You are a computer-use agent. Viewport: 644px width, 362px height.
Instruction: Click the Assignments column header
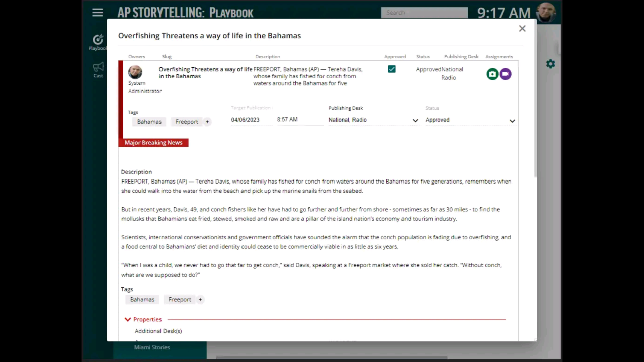coord(499,57)
